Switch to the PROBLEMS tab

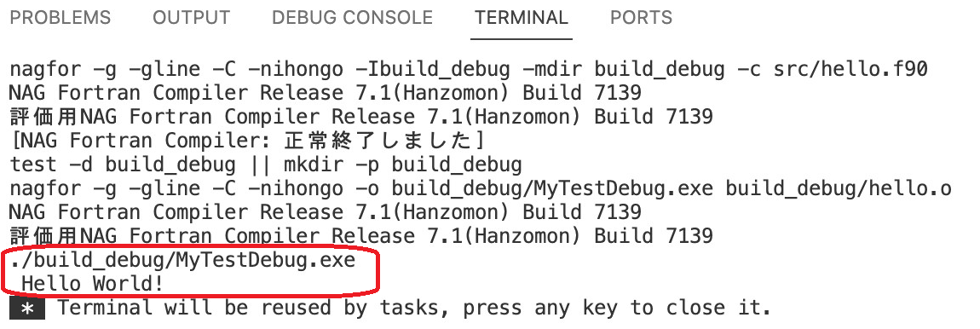point(60,18)
